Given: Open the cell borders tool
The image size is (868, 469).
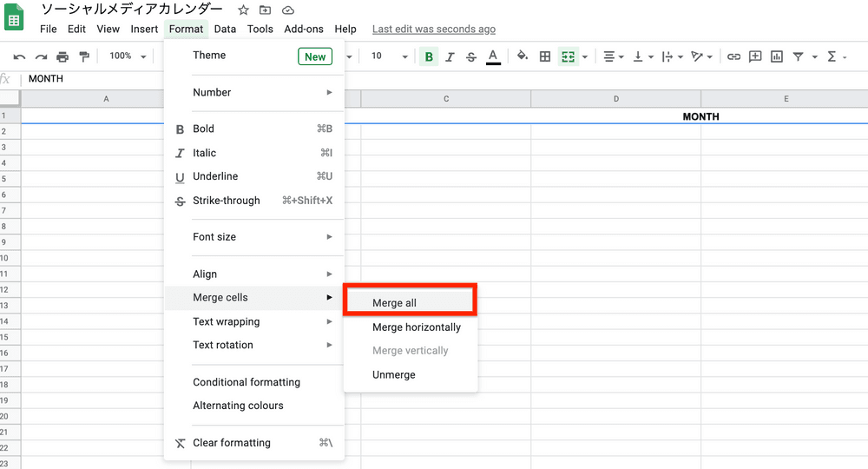Looking at the screenshot, I should point(545,56).
